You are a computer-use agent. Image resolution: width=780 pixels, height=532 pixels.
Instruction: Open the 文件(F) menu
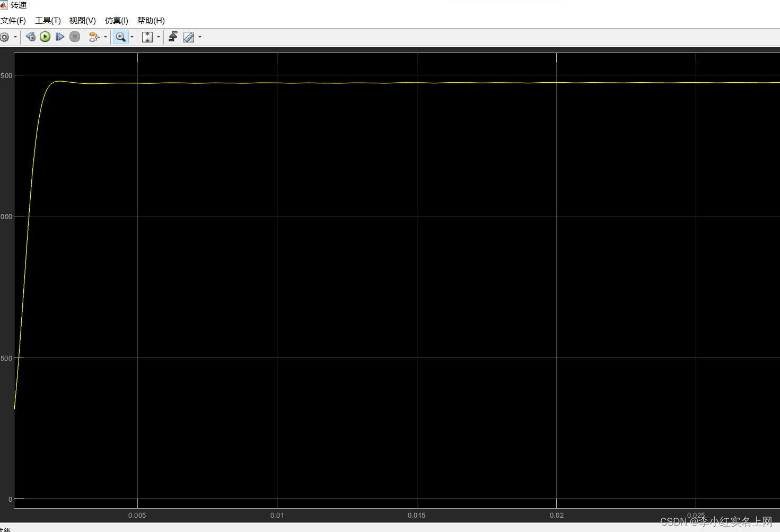pyautogui.click(x=13, y=21)
